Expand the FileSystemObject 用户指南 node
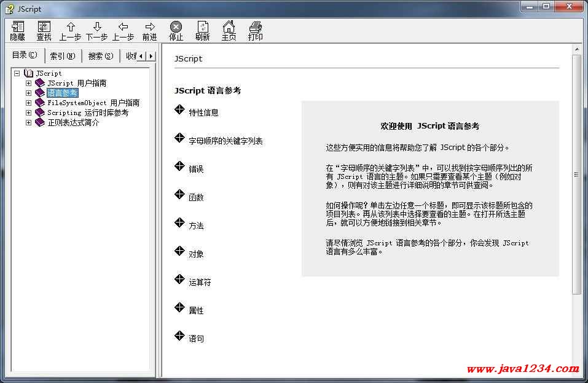The height and width of the screenshot is (383, 588). tap(28, 103)
